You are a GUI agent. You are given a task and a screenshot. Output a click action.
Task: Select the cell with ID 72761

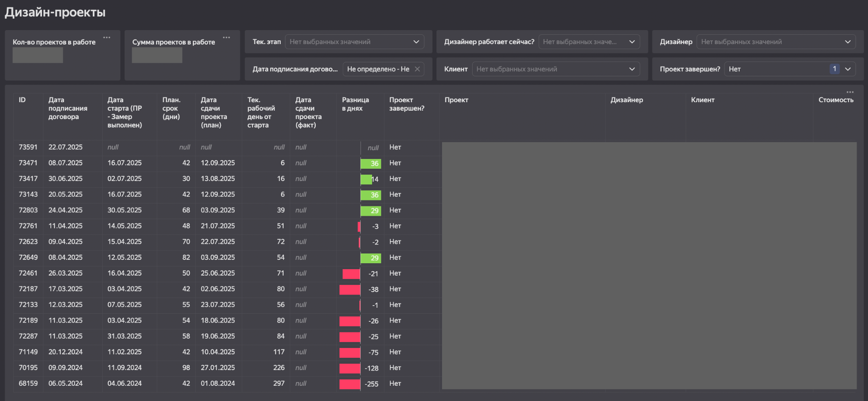[x=28, y=226]
